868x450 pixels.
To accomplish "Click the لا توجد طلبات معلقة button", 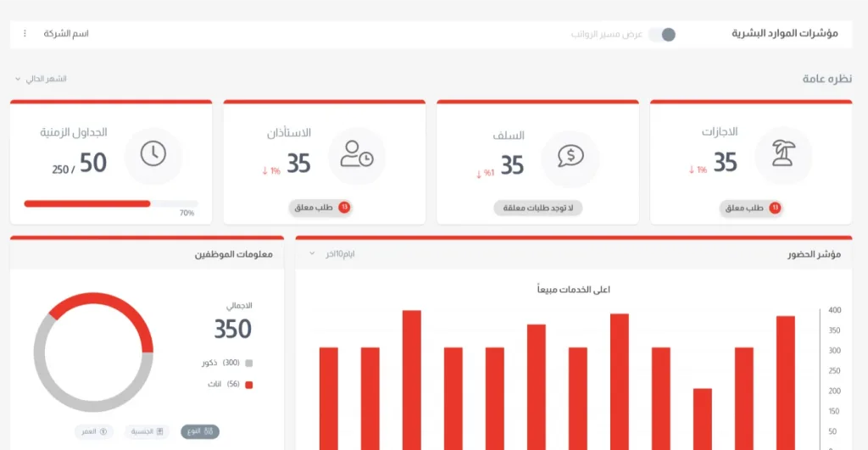I will tap(537, 208).
